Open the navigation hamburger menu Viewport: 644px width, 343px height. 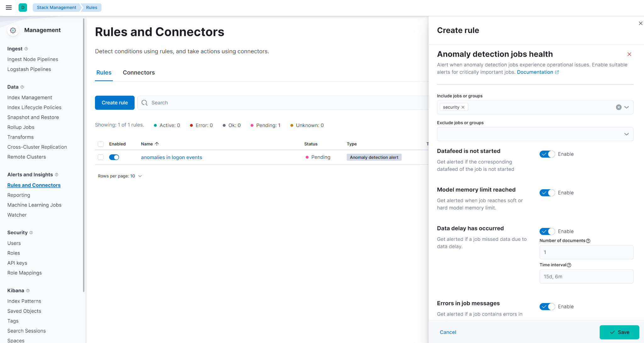[8, 8]
